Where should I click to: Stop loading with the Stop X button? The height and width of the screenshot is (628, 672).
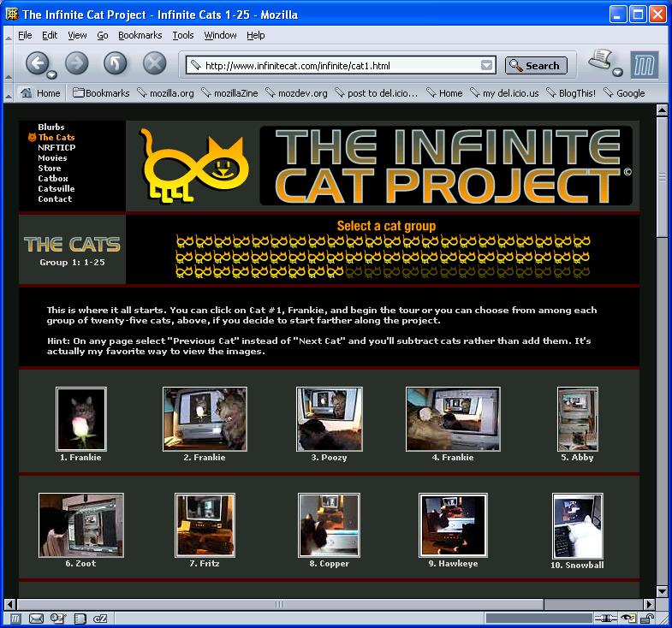click(x=154, y=63)
